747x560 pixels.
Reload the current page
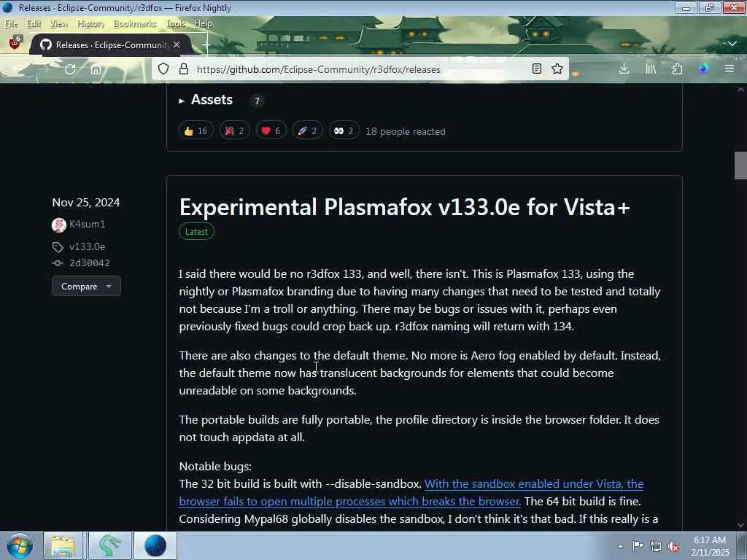point(70,69)
